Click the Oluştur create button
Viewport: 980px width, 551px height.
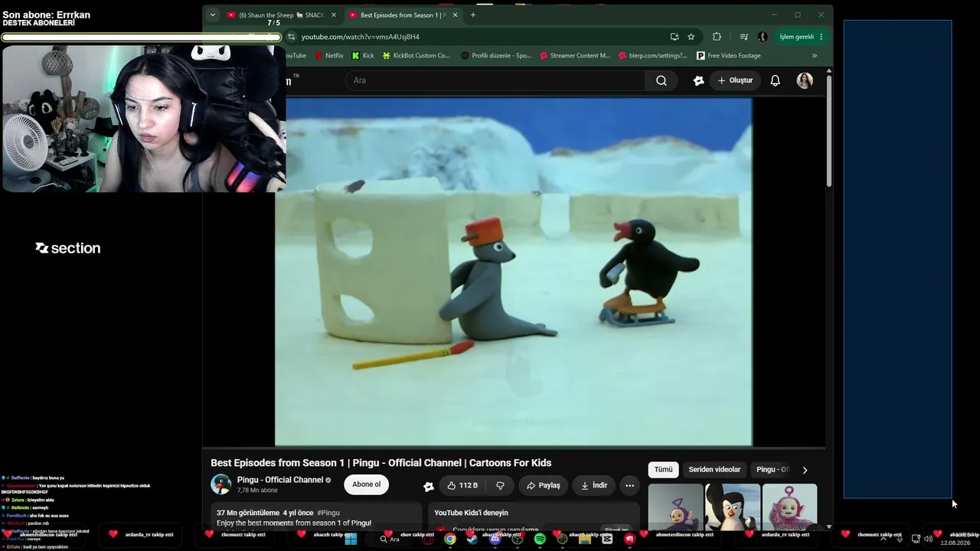[x=735, y=80]
